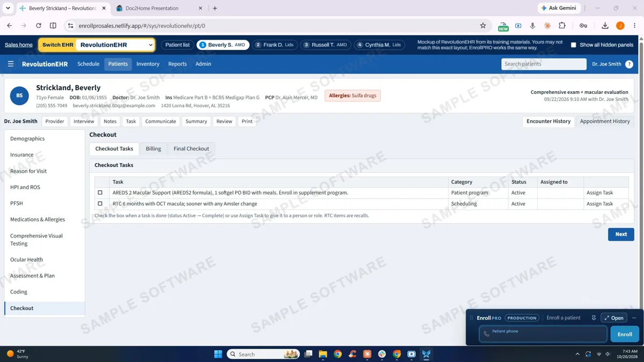The height and width of the screenshot is (362, 644).
Task: Open the Schedule menu
Action: coord(88,64)
